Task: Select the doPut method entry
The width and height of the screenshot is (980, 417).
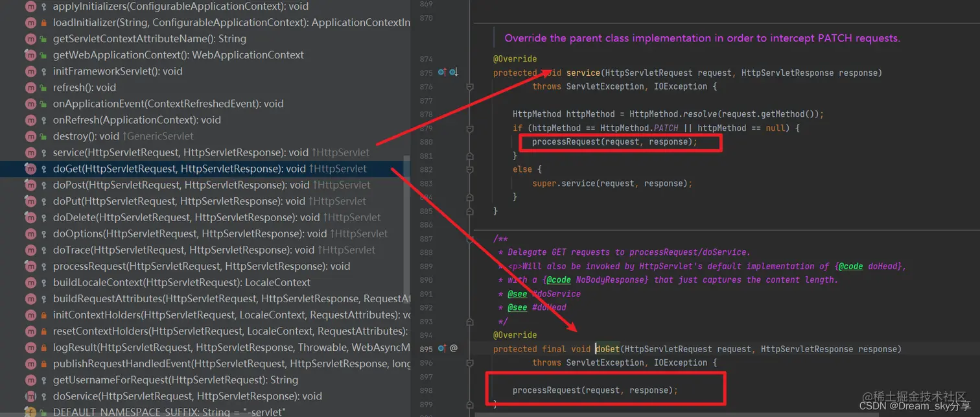Action: coord(209,201)
